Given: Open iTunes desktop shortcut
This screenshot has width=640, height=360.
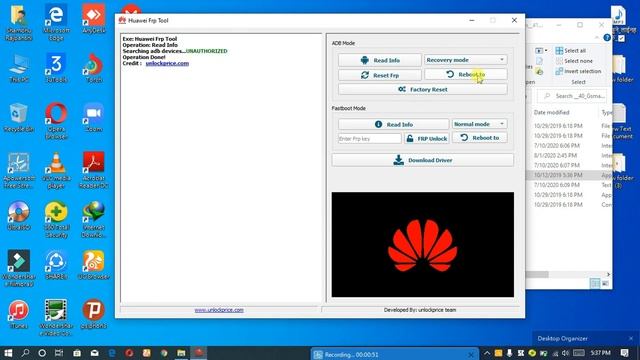Looking at the screenshot, I should (x=19, y=314).
